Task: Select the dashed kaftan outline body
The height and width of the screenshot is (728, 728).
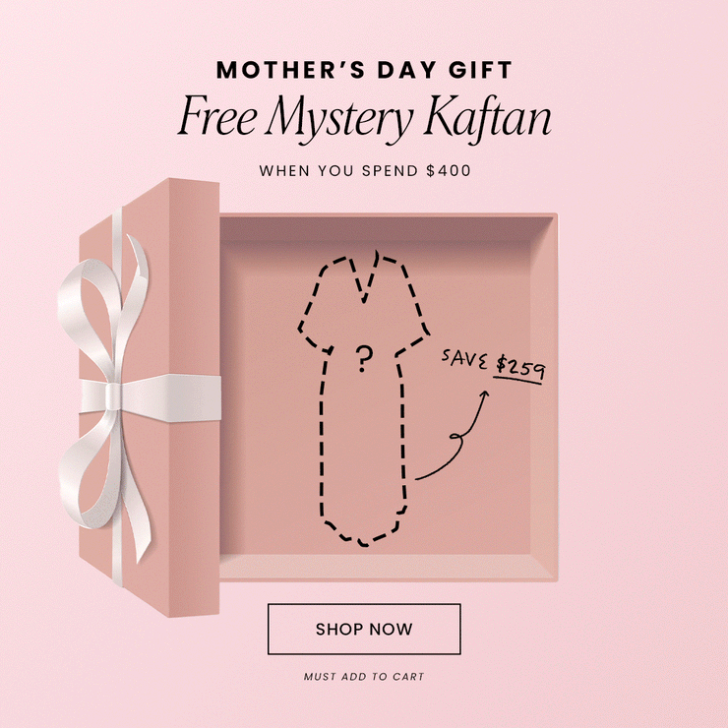Action: tap(363, 398)
